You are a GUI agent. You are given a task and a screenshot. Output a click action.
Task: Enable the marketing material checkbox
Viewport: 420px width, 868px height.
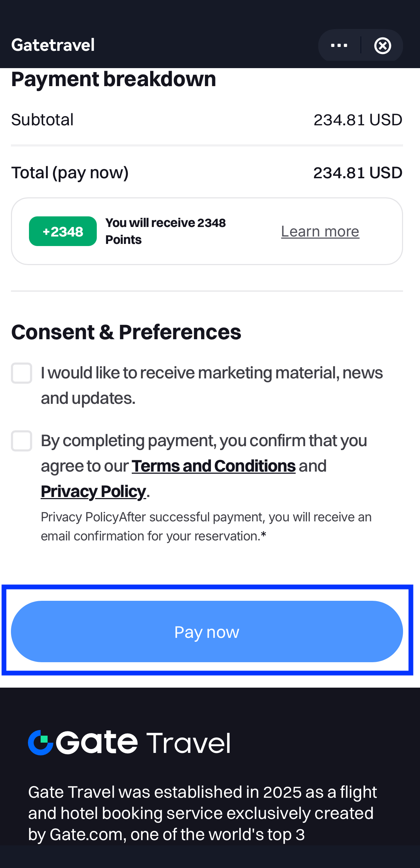click(22, 373)
